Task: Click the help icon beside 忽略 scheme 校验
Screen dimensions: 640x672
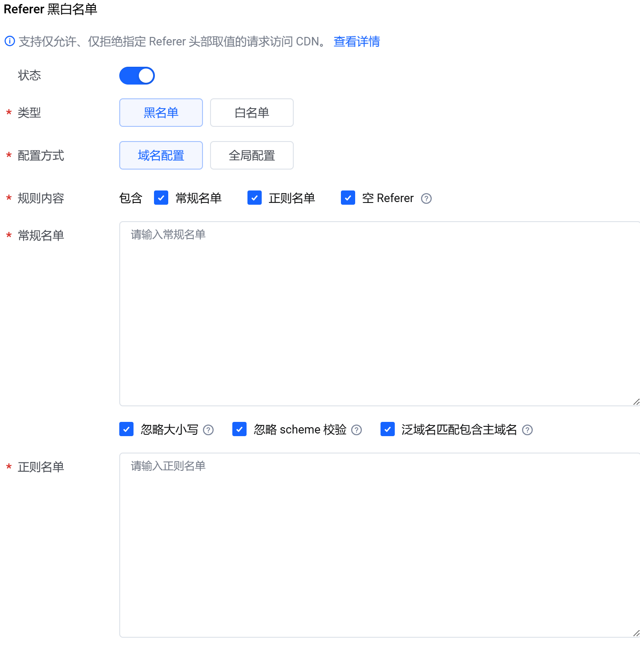Action: (356, 430)
